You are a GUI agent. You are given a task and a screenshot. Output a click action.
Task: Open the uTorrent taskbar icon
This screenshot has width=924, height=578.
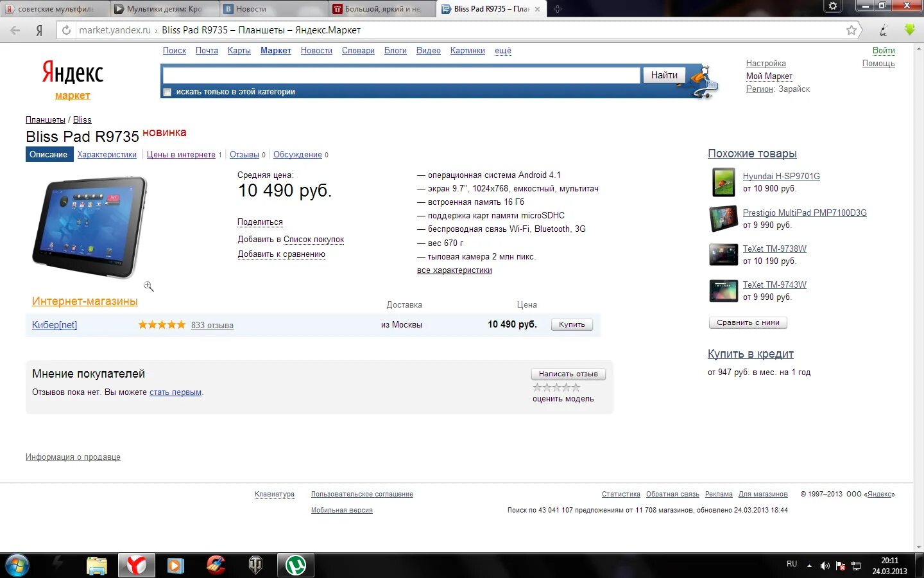click(x=296, y=565)
